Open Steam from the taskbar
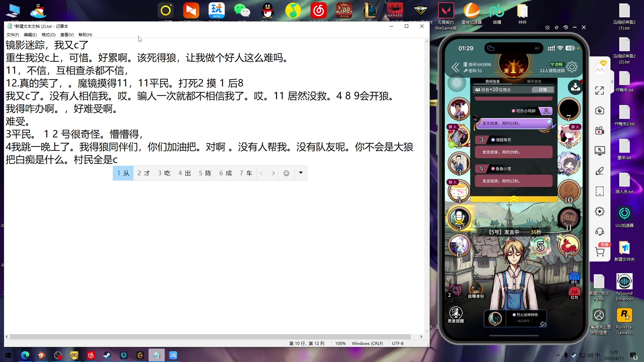Viewport: 644px width, 362px height. 107,355
